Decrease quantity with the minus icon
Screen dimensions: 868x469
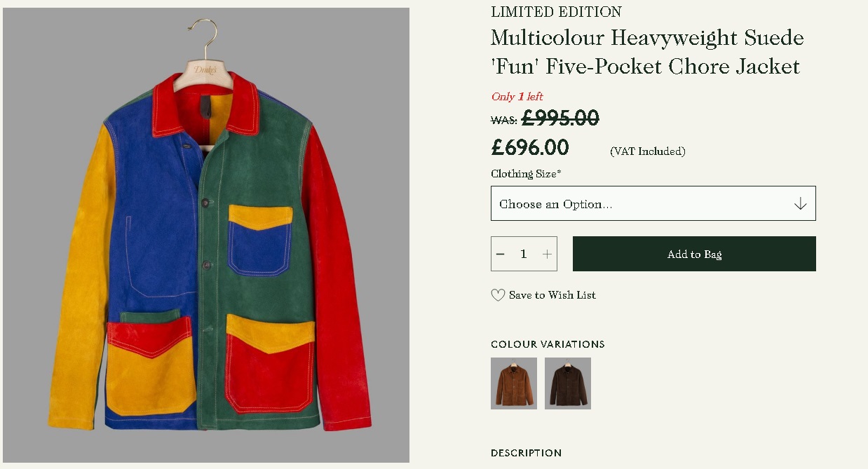501,254
